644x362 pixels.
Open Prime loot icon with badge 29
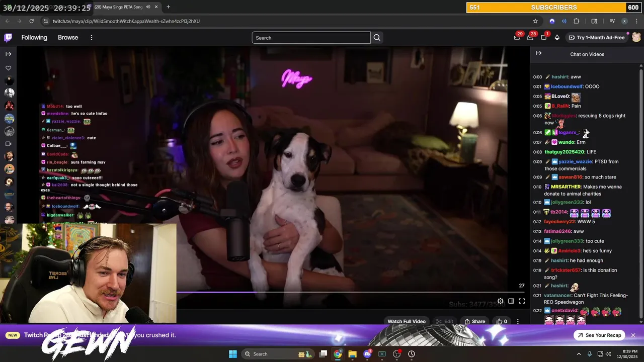pos(517,38)
